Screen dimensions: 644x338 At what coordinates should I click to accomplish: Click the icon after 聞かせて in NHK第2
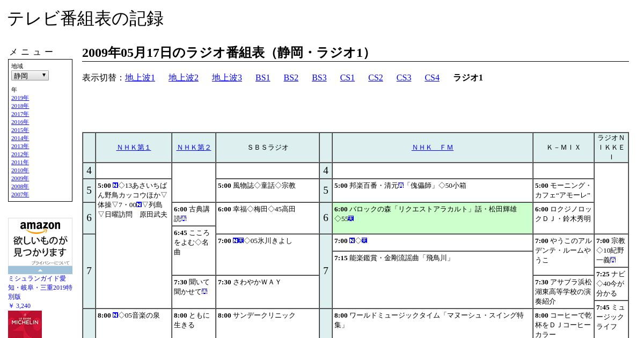[x=204, y=291]
